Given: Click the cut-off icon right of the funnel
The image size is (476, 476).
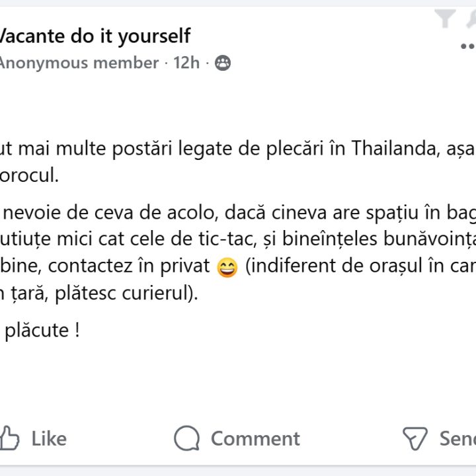Looking at the screenshot, I should pos(470,19).
